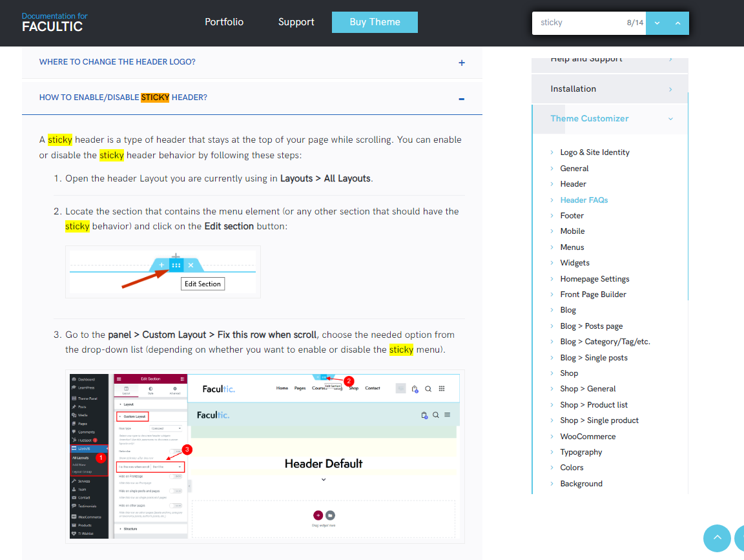Go to Logo & Site Identity page

[595, 152]
